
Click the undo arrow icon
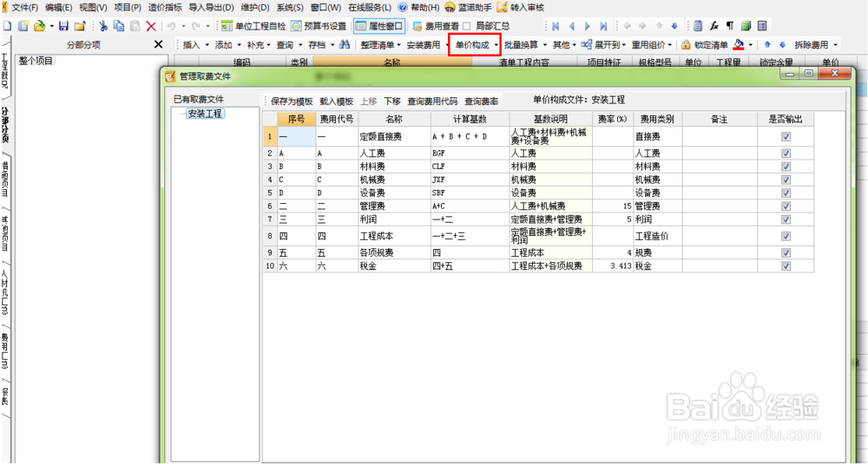pos(172,26)
